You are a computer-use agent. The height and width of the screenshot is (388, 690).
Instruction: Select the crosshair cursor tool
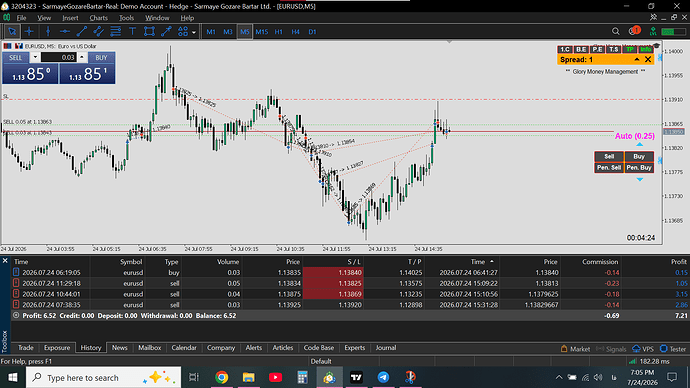click(x=29, y=32)
